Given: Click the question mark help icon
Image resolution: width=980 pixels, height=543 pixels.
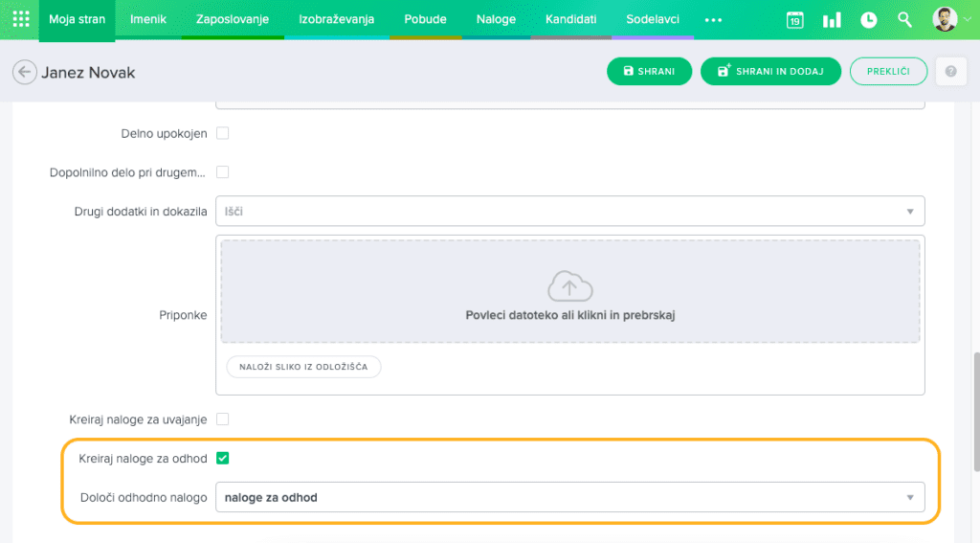Looking at the screenshot, I should pyautogui.click(x=950, y=72).
